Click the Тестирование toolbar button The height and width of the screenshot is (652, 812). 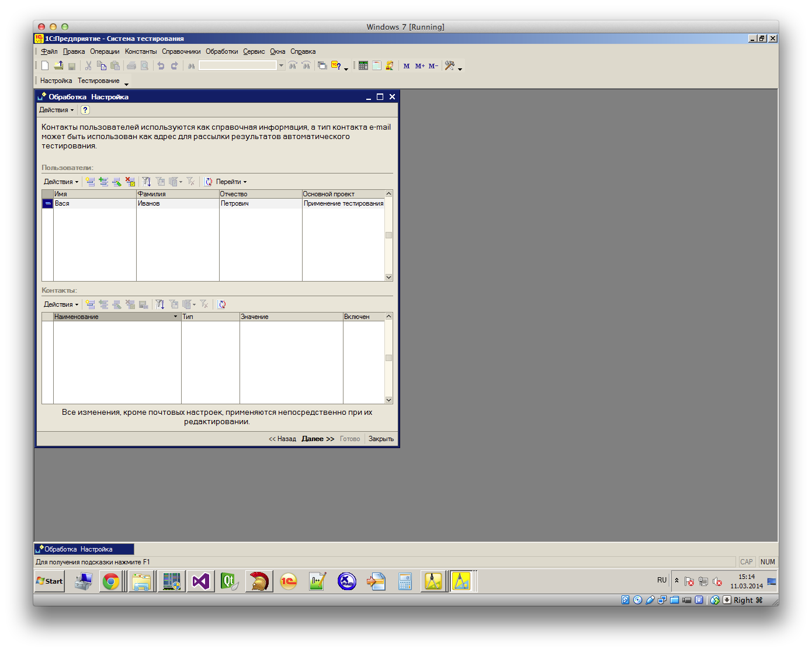pyautogui.click(x=99, y=81)
